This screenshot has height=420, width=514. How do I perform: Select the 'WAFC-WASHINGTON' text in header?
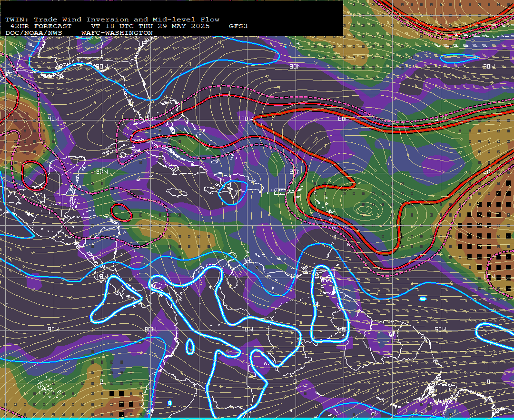(117, 33)
